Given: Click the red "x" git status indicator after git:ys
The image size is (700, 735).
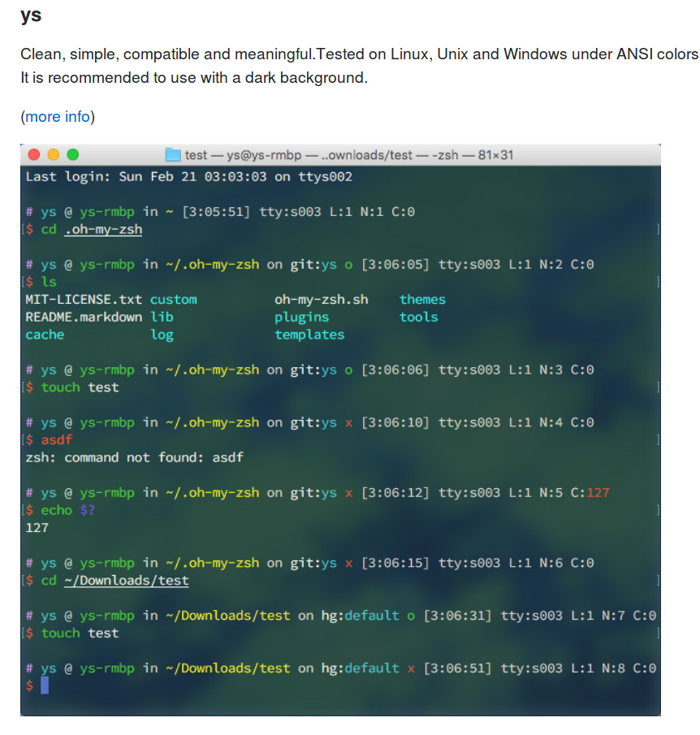Looking at the screenshot, I should point(348,422).
